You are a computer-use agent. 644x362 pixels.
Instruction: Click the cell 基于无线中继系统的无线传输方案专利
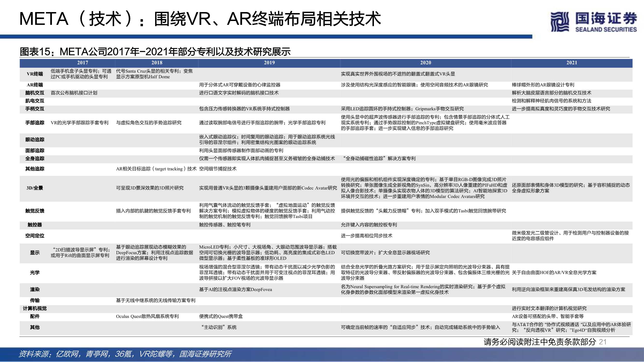[x=156, y=300]
